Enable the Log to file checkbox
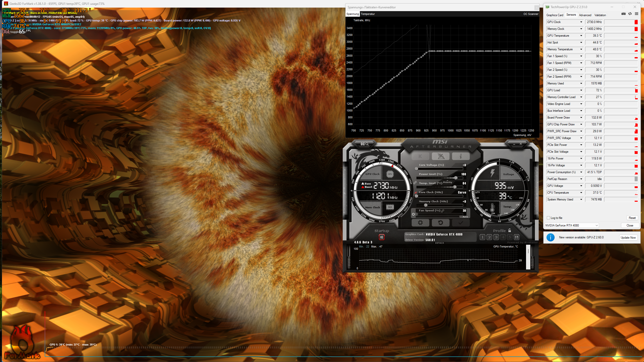Viewport: 644px width, 362px height. tap(548, 218)
